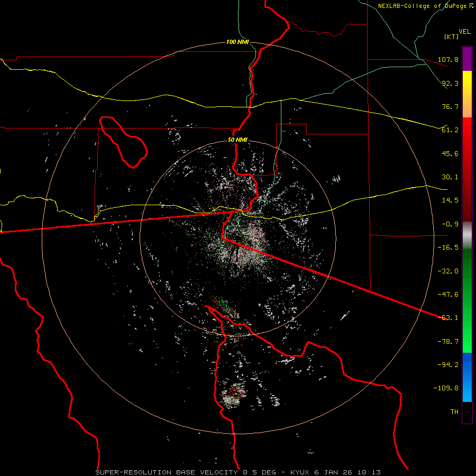Click the -109.8 velocity scale value

tap(446, 388)
